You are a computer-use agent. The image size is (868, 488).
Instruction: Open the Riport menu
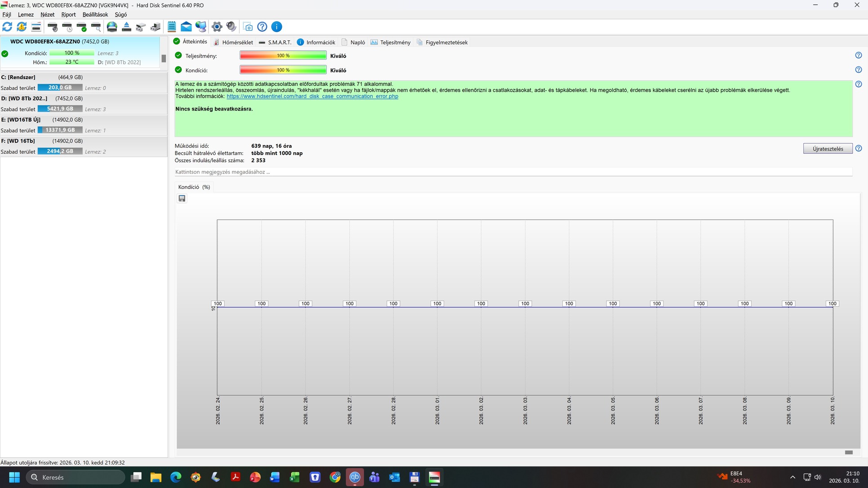tap(68, 14)
